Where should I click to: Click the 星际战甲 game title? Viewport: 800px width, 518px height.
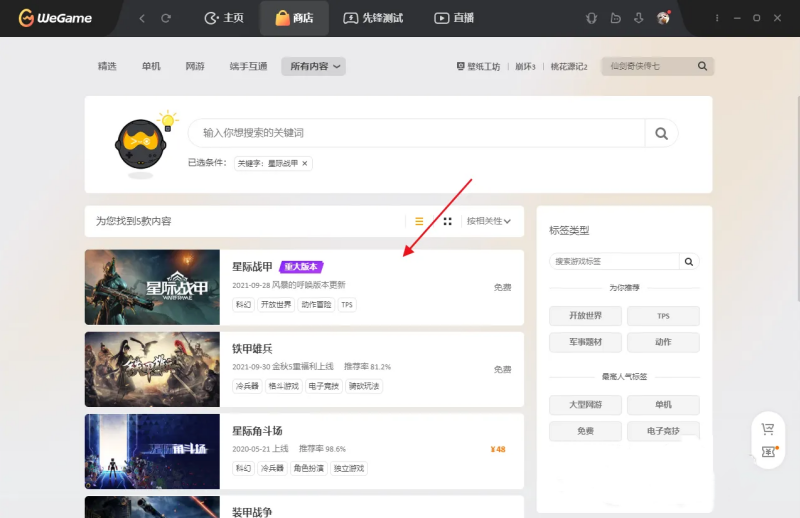click(x=252, y=267)
